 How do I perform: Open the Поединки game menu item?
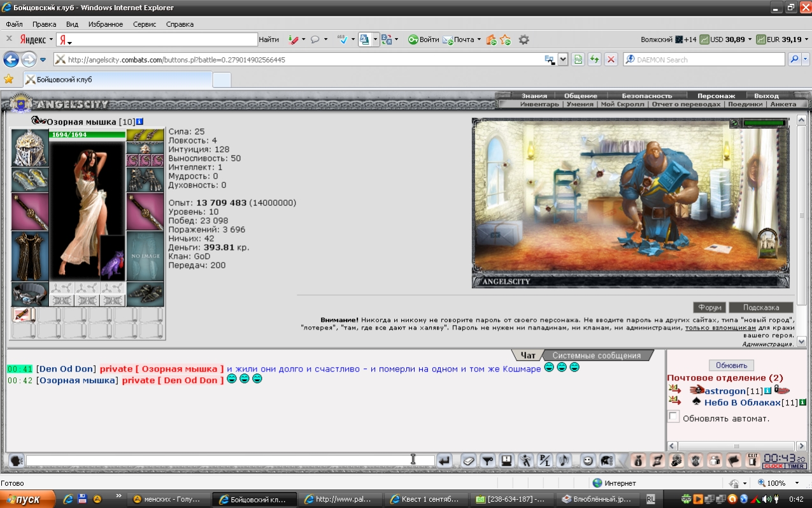click(x=745, y=104)
